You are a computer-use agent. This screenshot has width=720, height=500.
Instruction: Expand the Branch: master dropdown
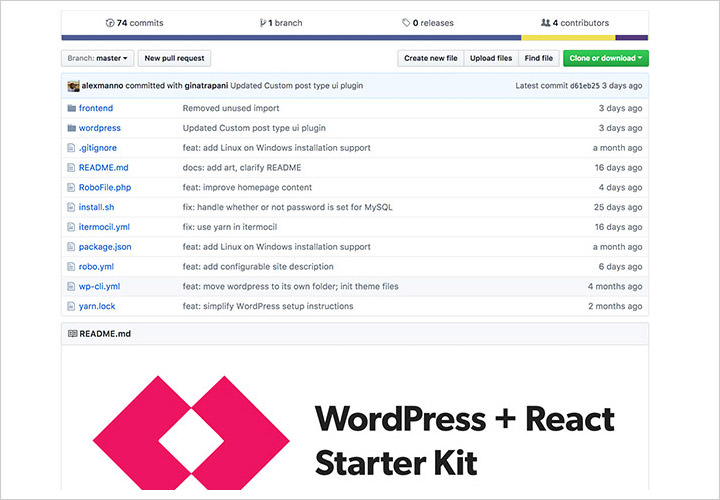click(97, 58)
